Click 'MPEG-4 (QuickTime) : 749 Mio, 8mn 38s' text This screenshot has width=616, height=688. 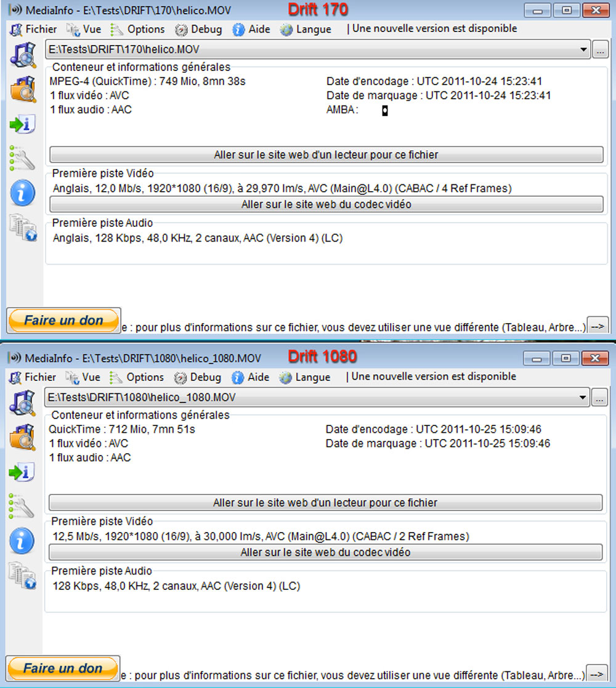(147, 81)
